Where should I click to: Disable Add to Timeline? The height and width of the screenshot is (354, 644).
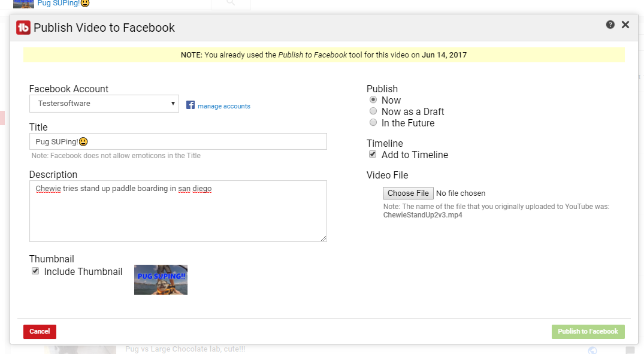tap(373, 153)
